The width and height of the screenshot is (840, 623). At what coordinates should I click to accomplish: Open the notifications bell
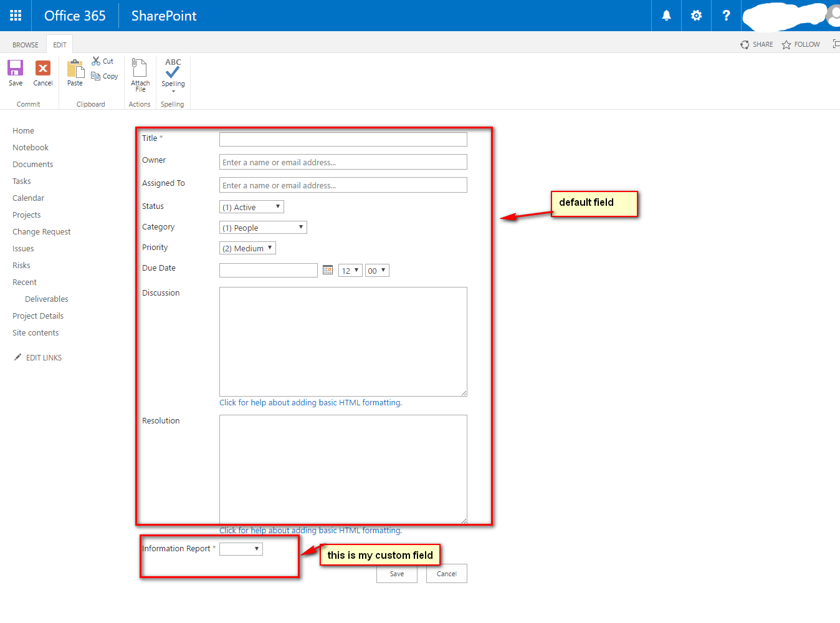pos(666,16)
